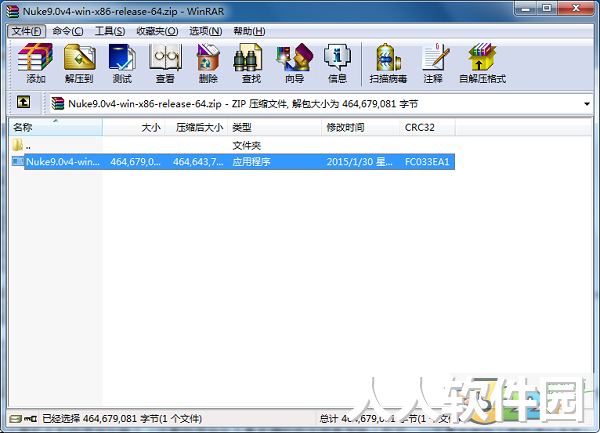Click the FC033EA1 CRC value
600x433 pixels.
(427, 162)
